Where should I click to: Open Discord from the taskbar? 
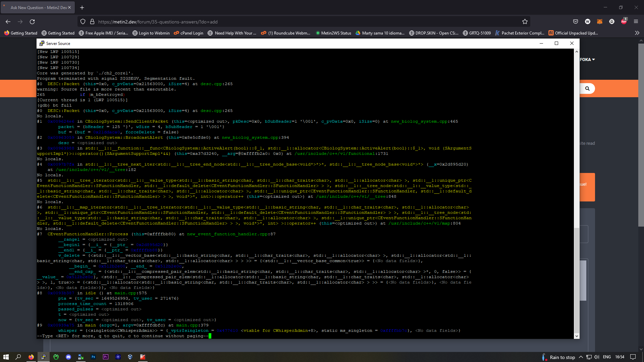68,357
